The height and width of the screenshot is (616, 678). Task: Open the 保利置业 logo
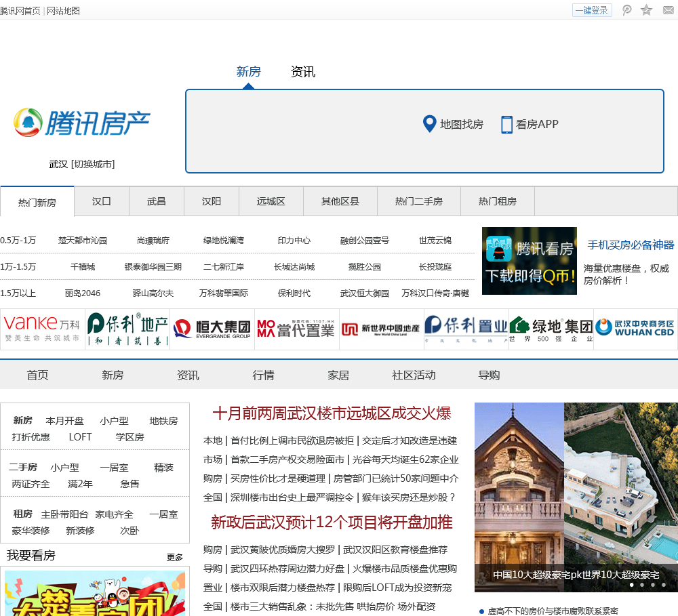click(466, 329)
